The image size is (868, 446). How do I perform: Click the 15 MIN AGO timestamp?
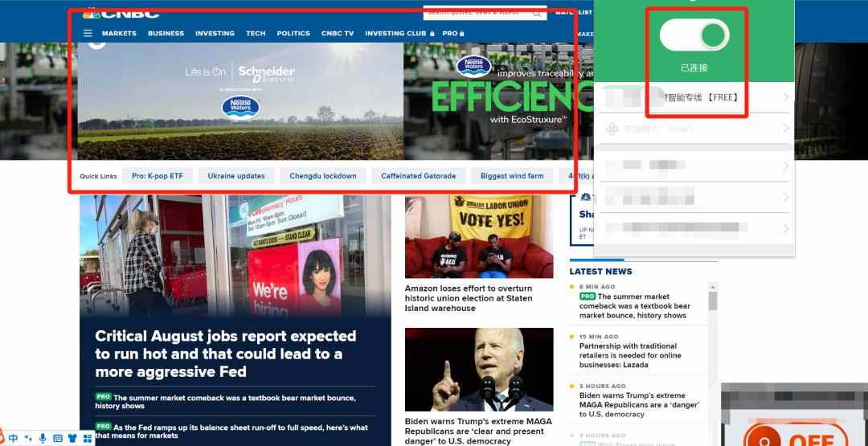pos(599,337)
